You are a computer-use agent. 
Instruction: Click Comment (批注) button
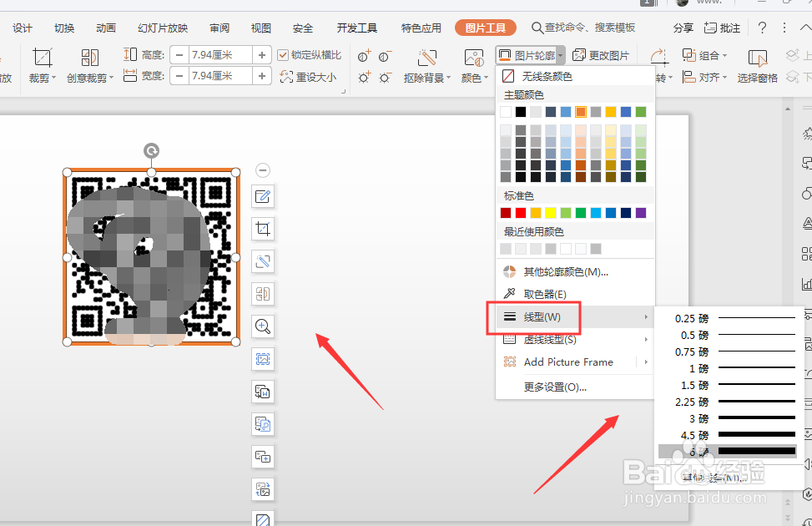[723, 28]
